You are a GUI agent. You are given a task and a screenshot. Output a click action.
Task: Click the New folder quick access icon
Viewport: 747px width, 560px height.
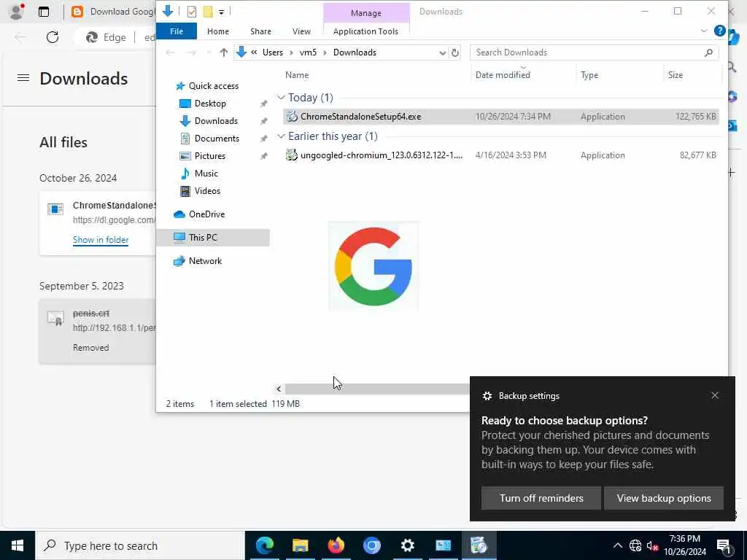(x=208, y=12)
